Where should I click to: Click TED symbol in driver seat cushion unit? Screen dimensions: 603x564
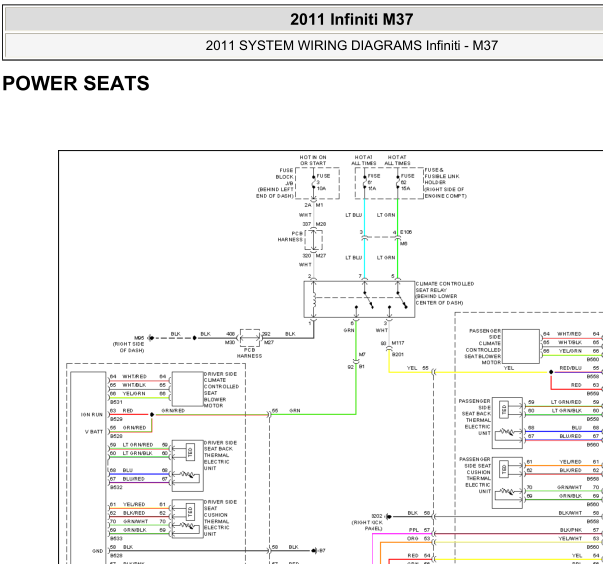point(190,512)
